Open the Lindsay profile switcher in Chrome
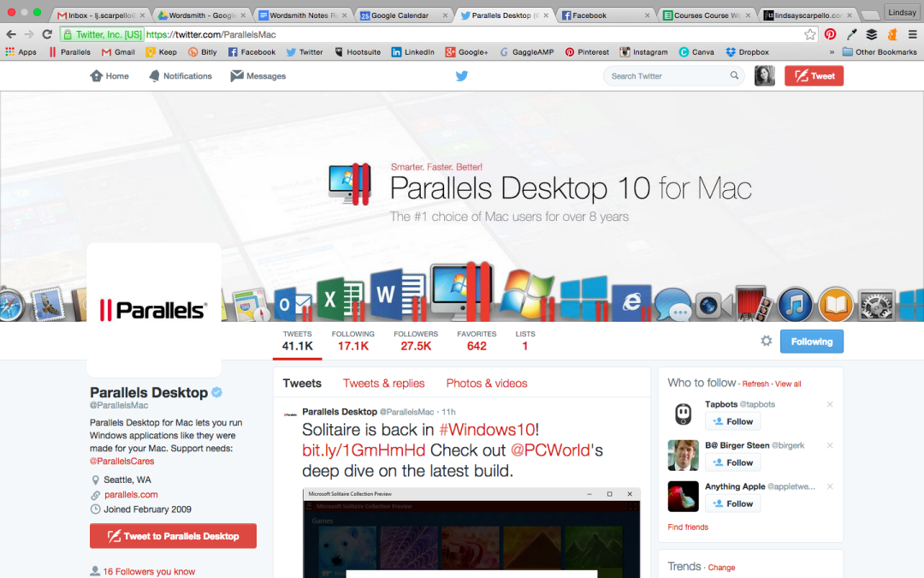Image resolution: width=924 pixels, height=578 pixels. click(x=903, y=12)
